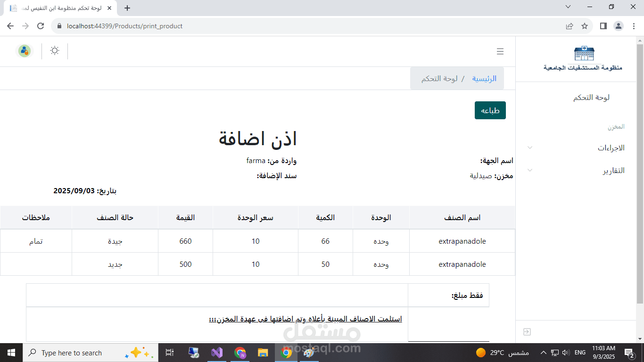Click the browser back arrow
This screenshot has width=644, height=362.
pyautogui.click(x=10, y=26)
